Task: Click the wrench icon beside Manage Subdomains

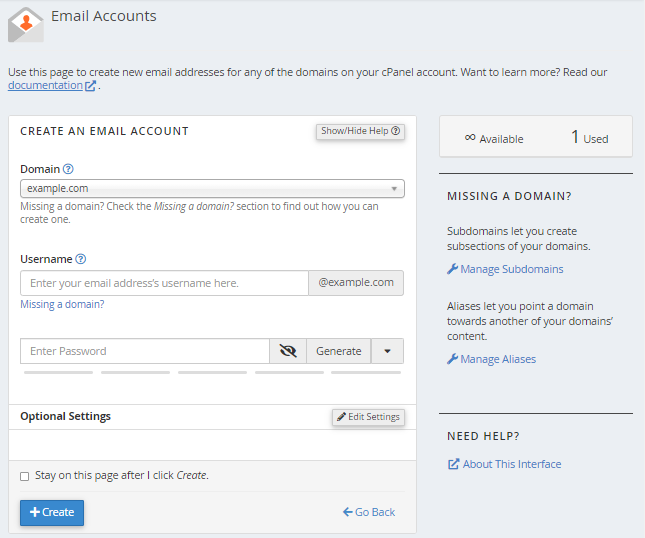Action: [452, 269]
